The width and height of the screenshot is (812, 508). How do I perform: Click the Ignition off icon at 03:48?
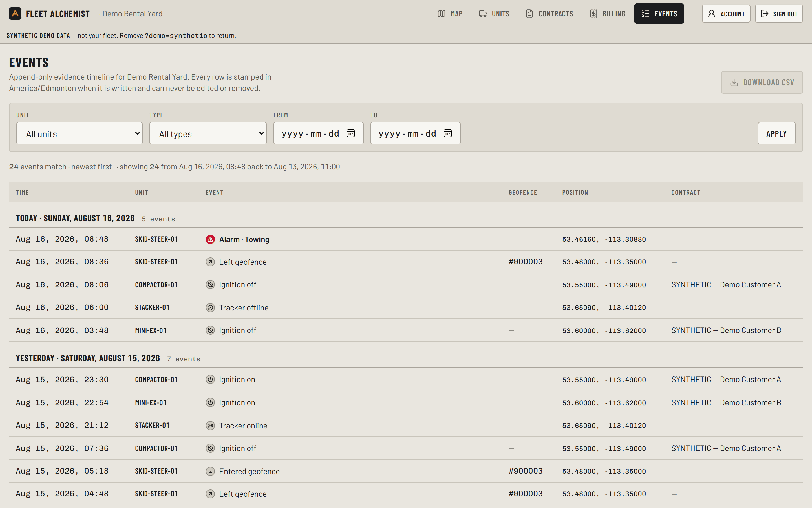(x=210, y=330)
